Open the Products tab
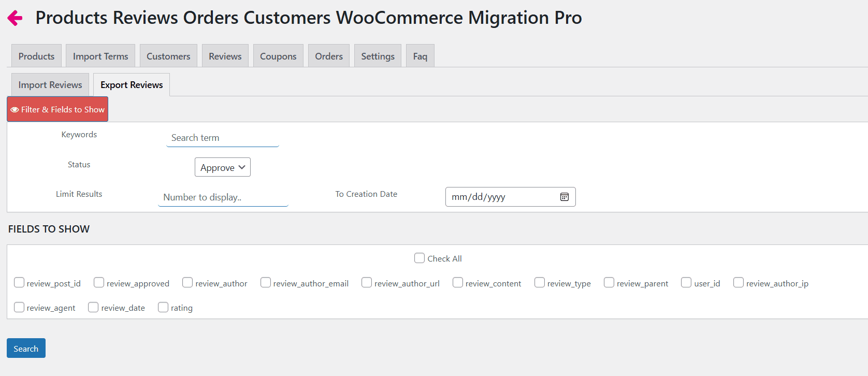 pos(36,56)
